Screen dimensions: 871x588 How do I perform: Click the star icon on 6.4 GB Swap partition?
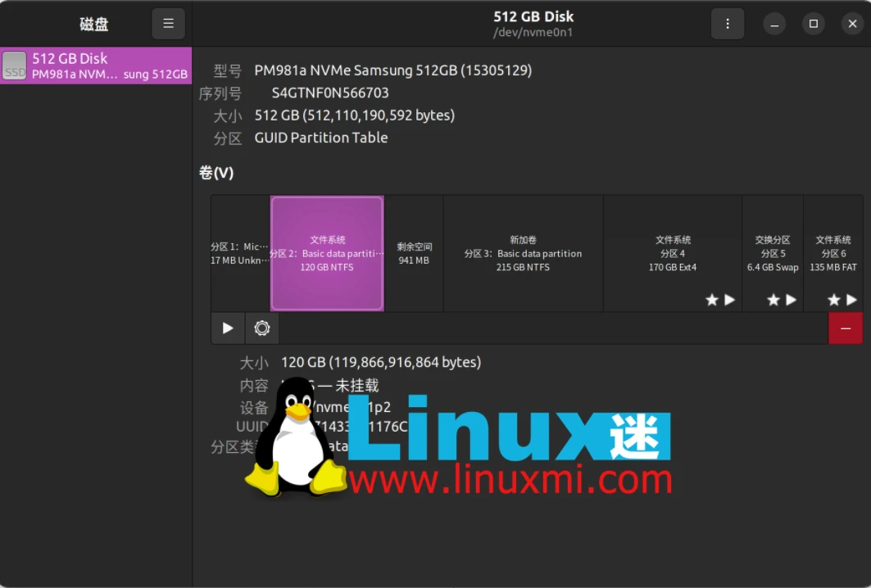tap(773, 300)
